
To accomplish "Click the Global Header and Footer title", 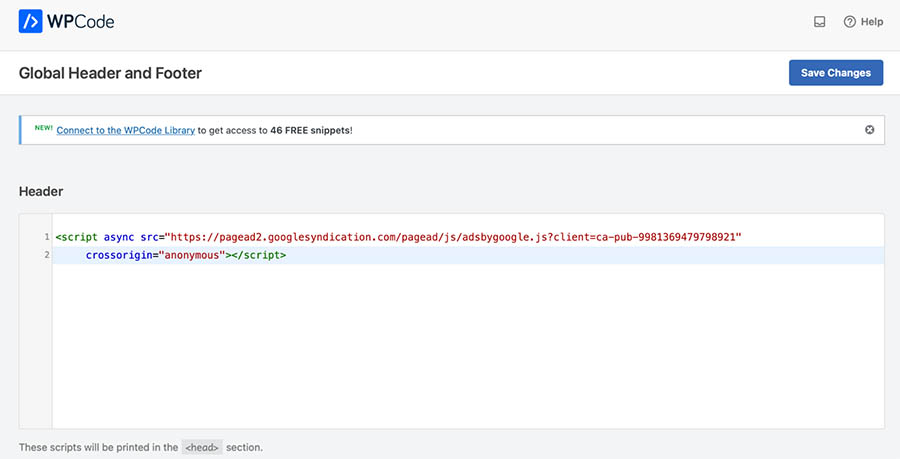I will tap(110, 73).
